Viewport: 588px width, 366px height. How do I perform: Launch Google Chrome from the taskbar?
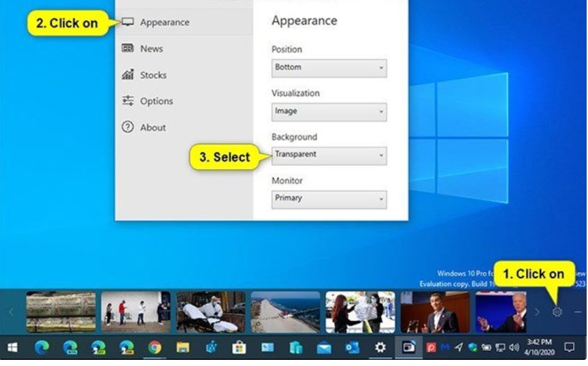pyautogui.click(x=154, y=348)
